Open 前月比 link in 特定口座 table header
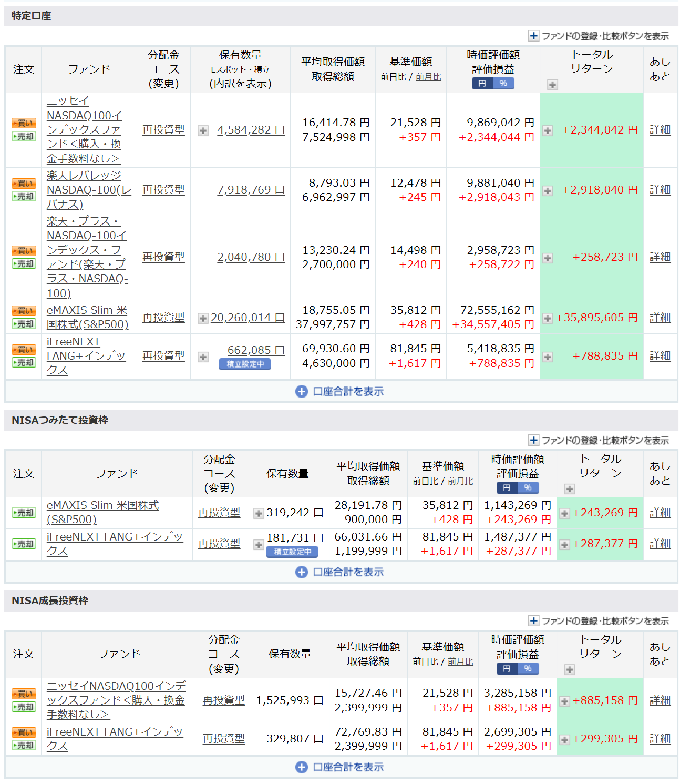The image size is (680, 784). tap(428, 77)
